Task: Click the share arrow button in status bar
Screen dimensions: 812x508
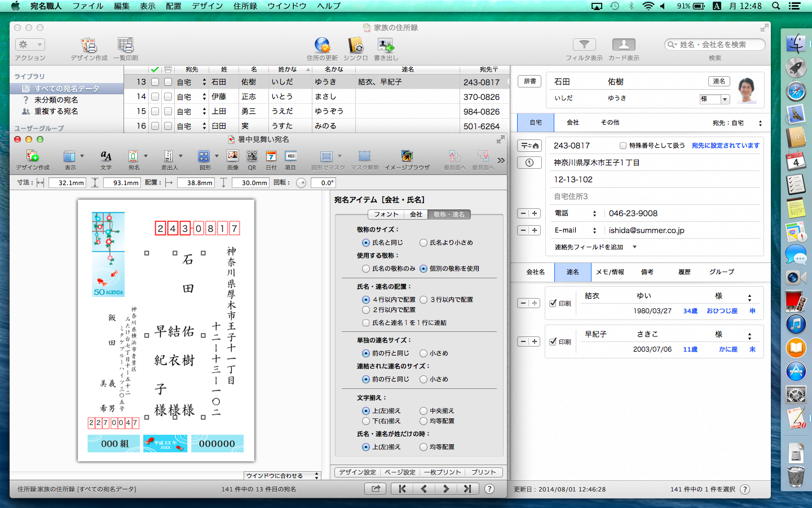Action: point(376,489)
